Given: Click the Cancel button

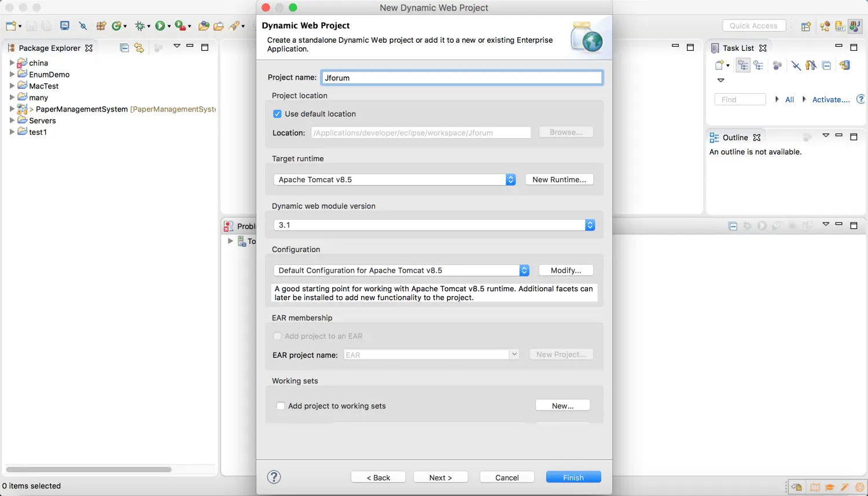Looking at the screenshot, I should 507,478.
